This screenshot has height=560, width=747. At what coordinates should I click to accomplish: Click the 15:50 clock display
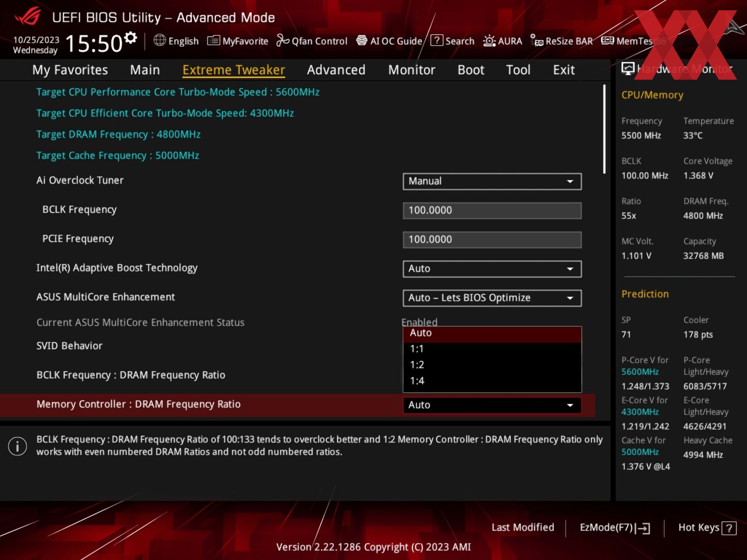pos(94,43)
